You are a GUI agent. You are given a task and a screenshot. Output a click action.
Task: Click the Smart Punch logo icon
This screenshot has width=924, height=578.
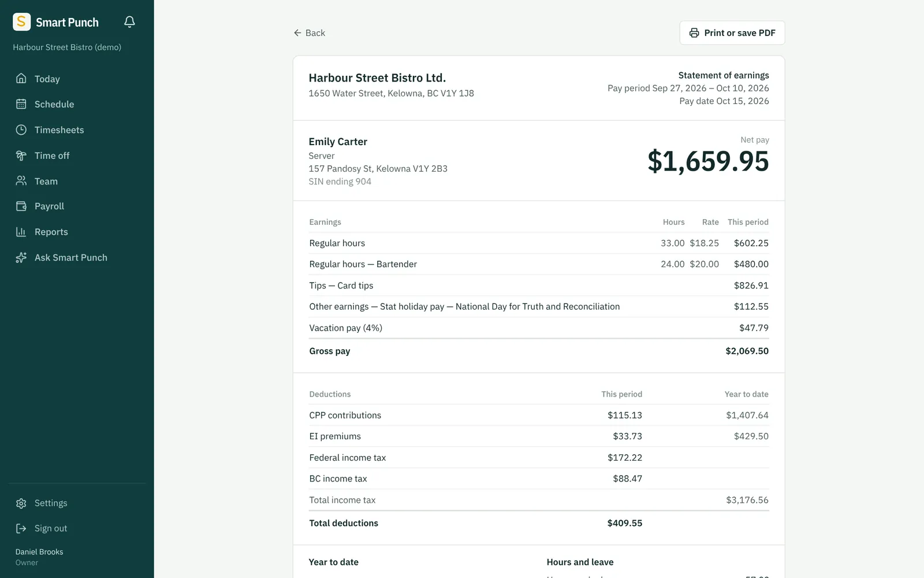pos(21,22)
